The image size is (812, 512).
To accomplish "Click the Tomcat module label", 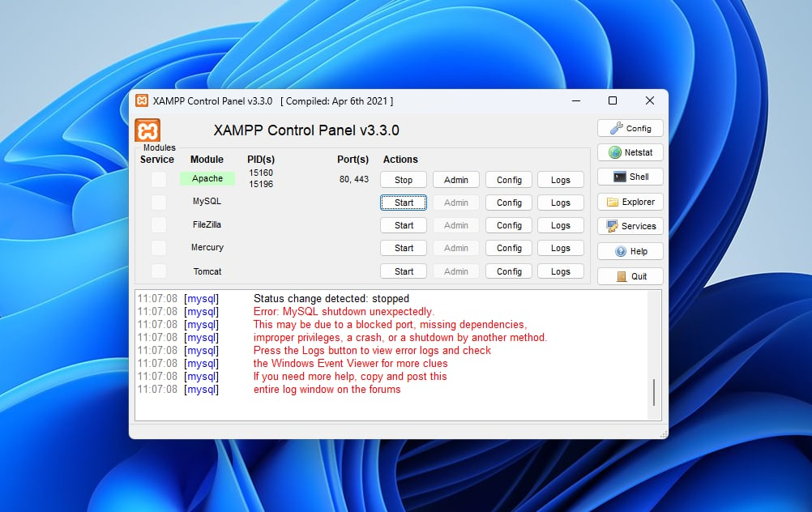I will [207, 271].
